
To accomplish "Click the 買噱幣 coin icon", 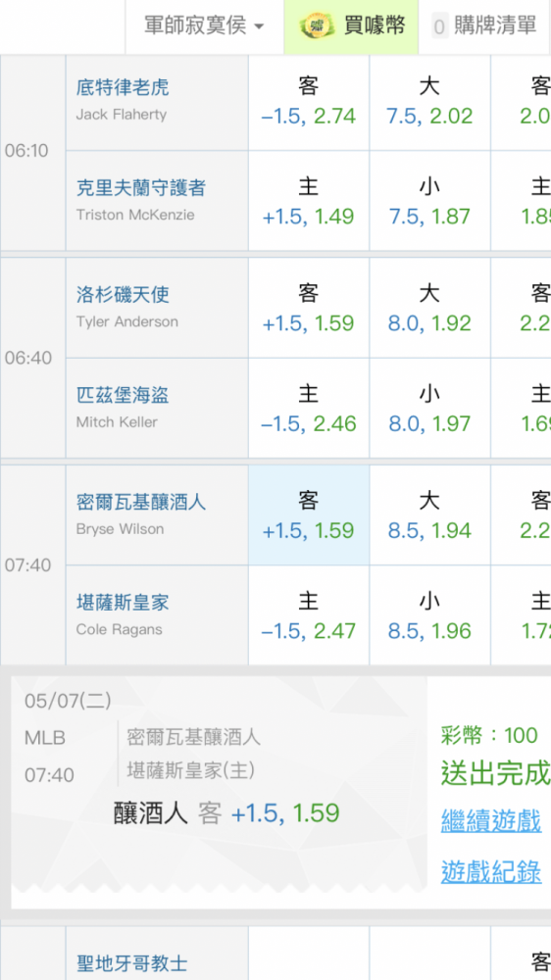I will (x=319, y=26).
